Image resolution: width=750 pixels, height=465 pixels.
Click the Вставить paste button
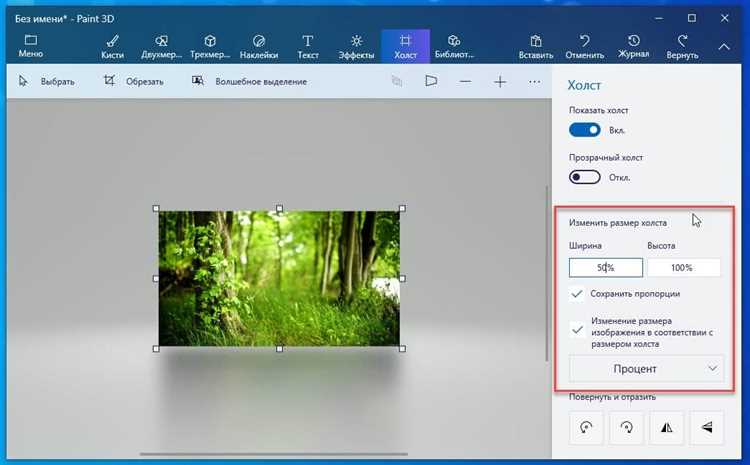click(x=536, y=47)
